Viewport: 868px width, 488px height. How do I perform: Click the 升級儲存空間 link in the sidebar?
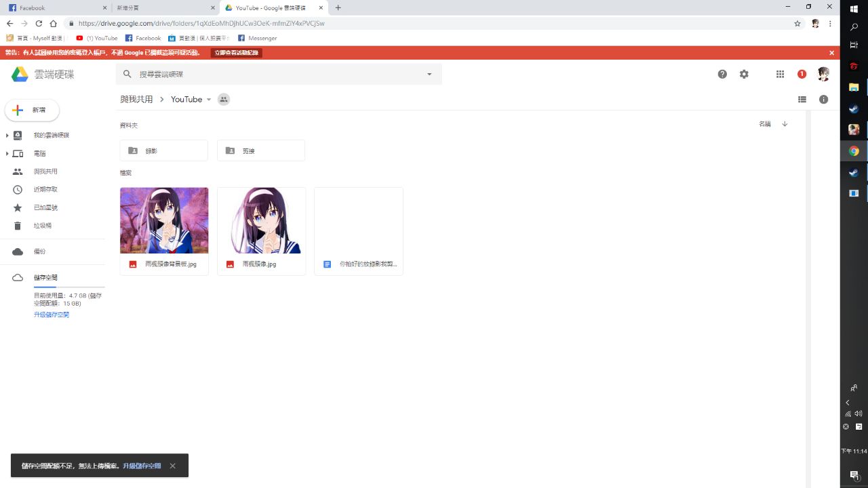(x=52, y=314)
